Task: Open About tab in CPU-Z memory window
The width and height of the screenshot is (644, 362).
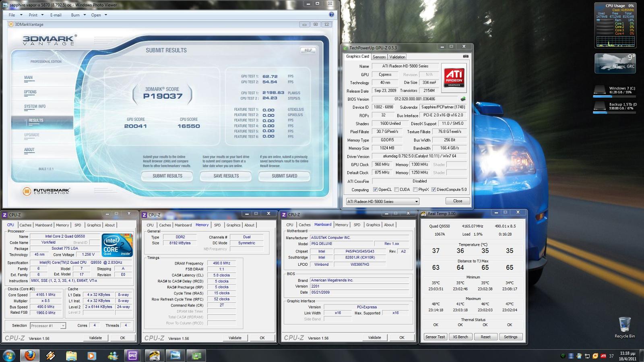Action: coord(249,225)
